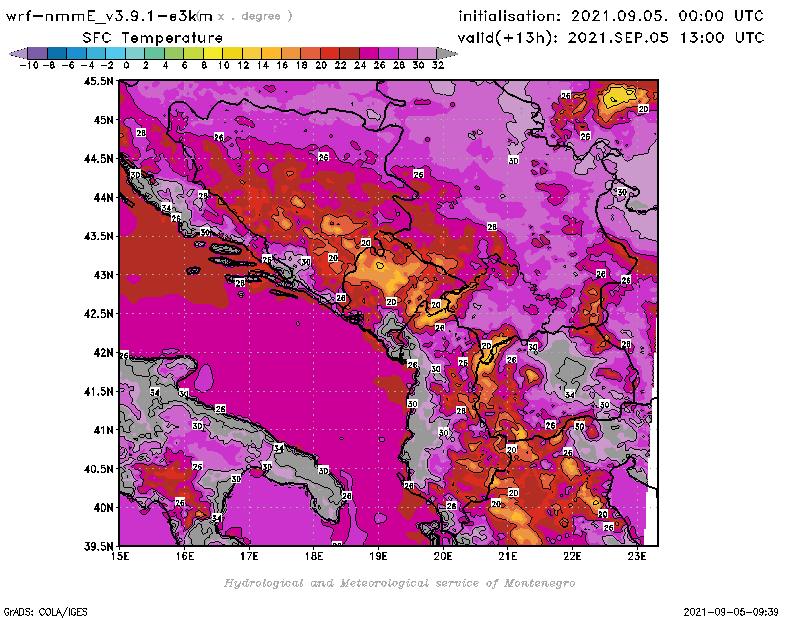Click the 40.5N latitude label
The height and width of the screenshot is (618, 800).
click(x=98, y=469)
